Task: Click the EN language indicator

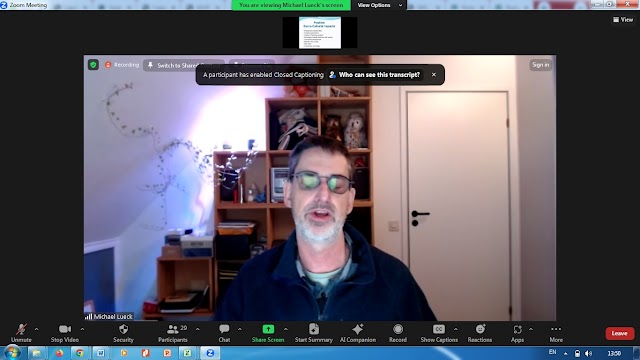Action: pos(552,352)
